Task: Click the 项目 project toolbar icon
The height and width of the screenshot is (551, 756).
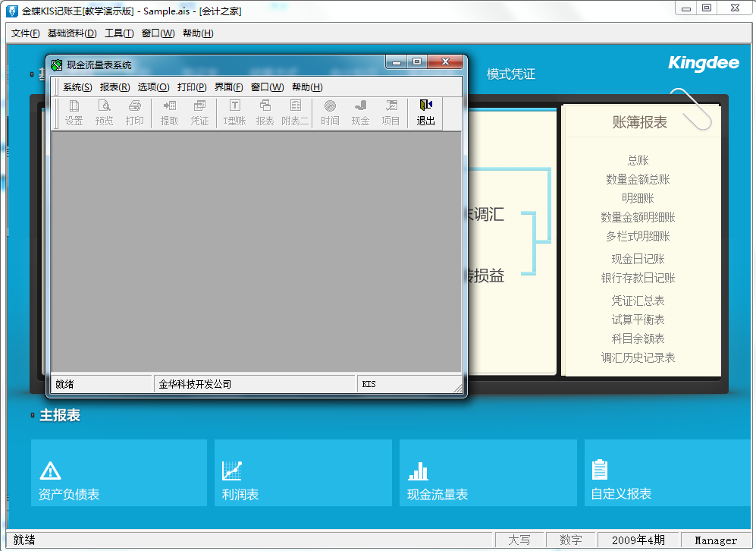Action: click(391, 113)
